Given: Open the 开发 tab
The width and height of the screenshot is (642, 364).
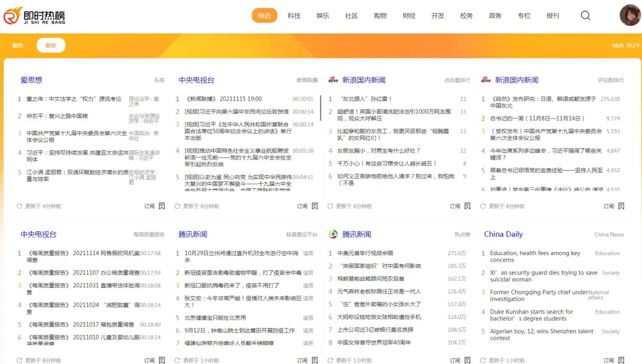Looking at the screenshot, I should (x=438, y=16).
